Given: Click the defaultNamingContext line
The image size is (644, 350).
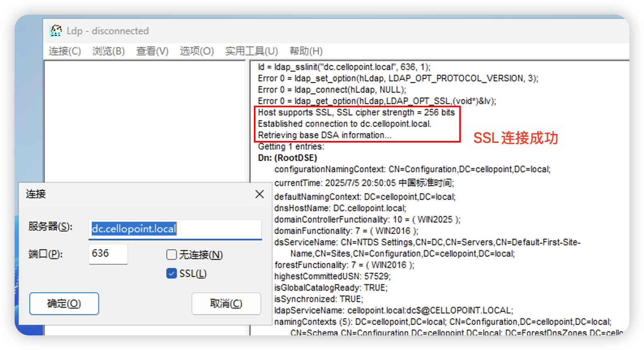Looking at the screenshot, I should click(x=365, y=197).
